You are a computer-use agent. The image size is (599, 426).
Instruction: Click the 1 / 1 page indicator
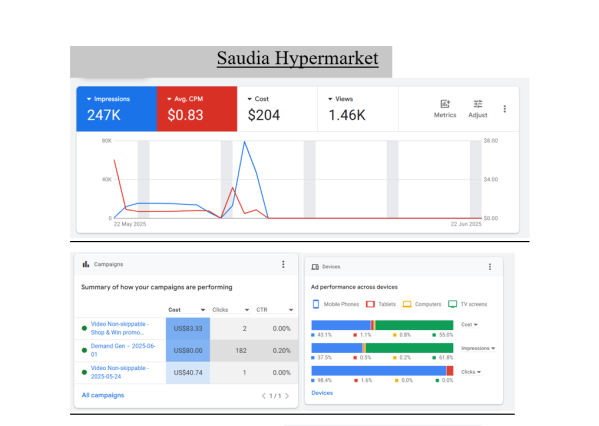(275, 396)
